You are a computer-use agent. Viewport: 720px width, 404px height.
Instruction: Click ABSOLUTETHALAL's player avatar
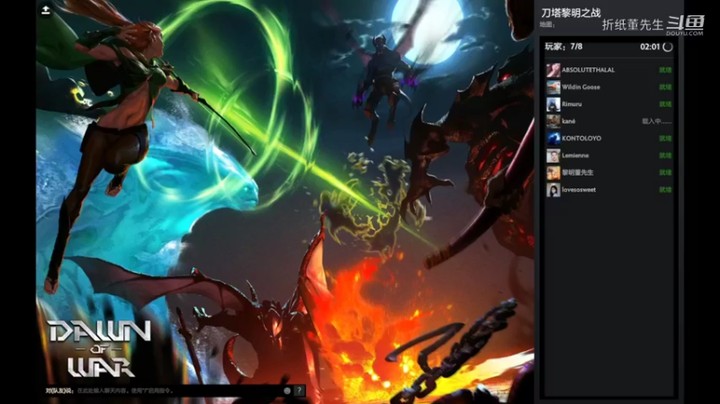click(553, 70)
